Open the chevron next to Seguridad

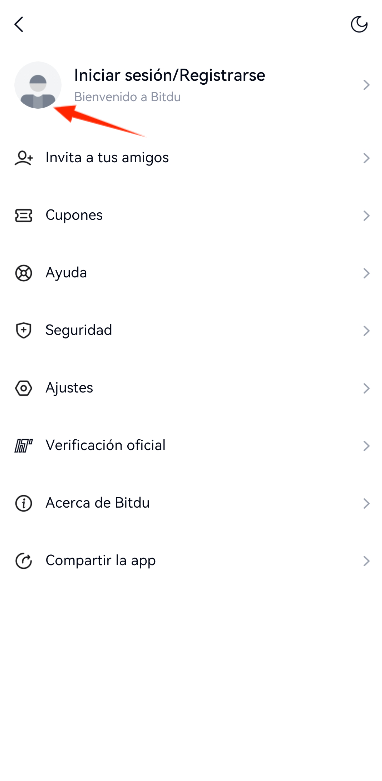pyautogui.click(x=367, y=331)
